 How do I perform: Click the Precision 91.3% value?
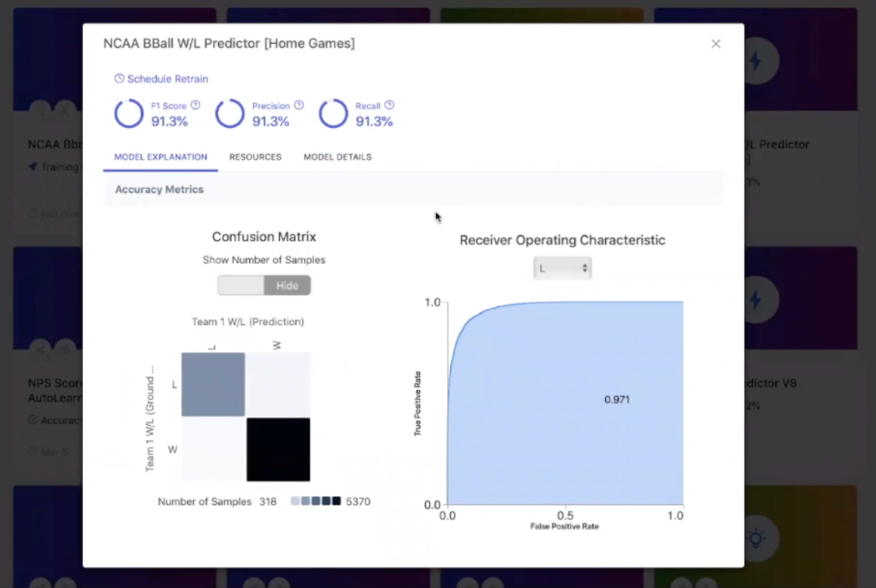[x=270, y=121]
